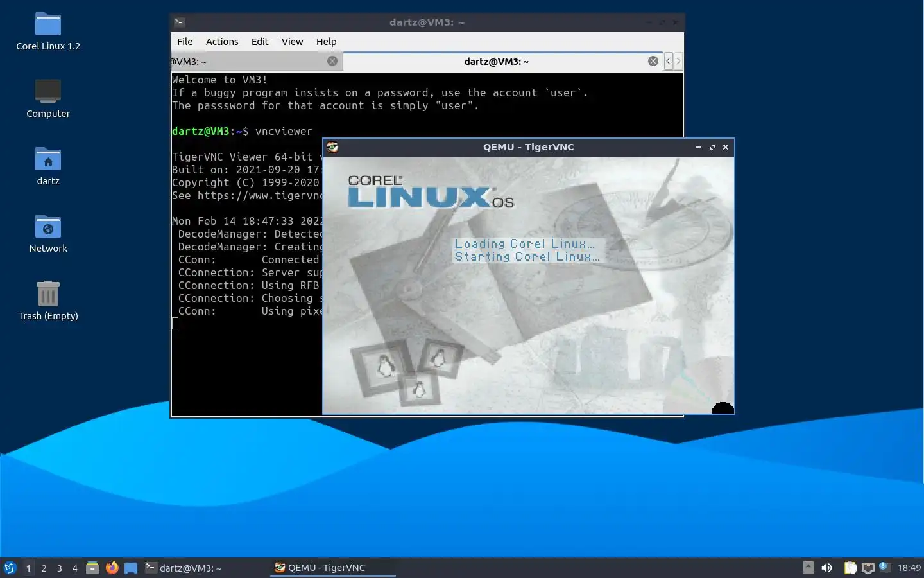
Task: Click the 18:49 clock in taskbar
Action: click(909, 568)
